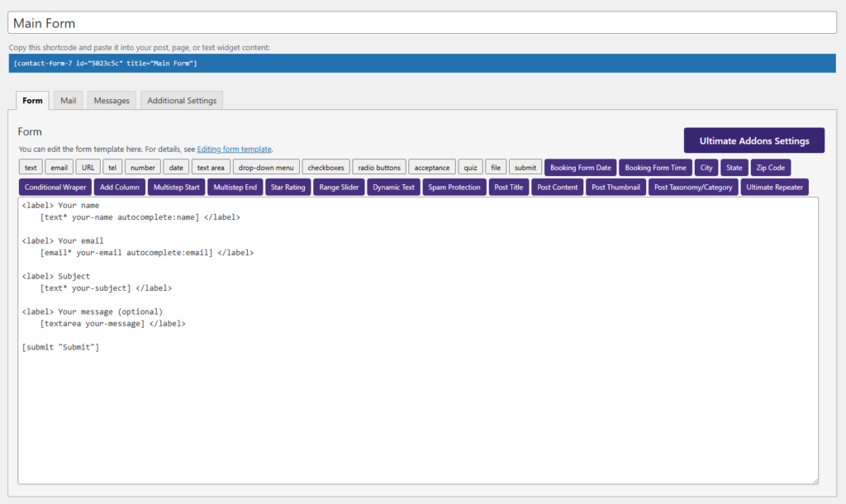
Task: Insert a file upload tag
Action: pos(496,167)
